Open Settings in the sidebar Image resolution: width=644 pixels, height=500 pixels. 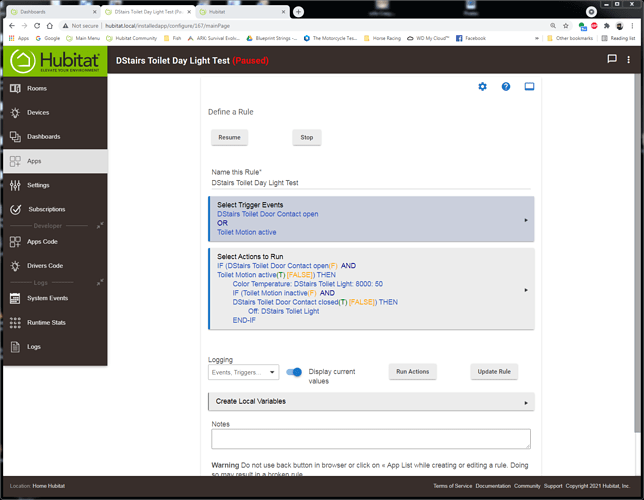[x=55, y=185]
